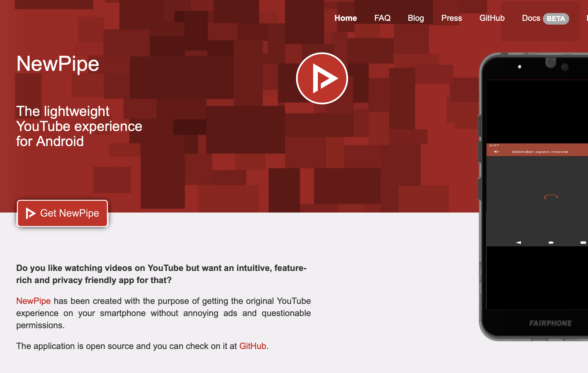Open GitHub from the navigation bar
Screen dimensions: 588x373
[x=492, y=18]
